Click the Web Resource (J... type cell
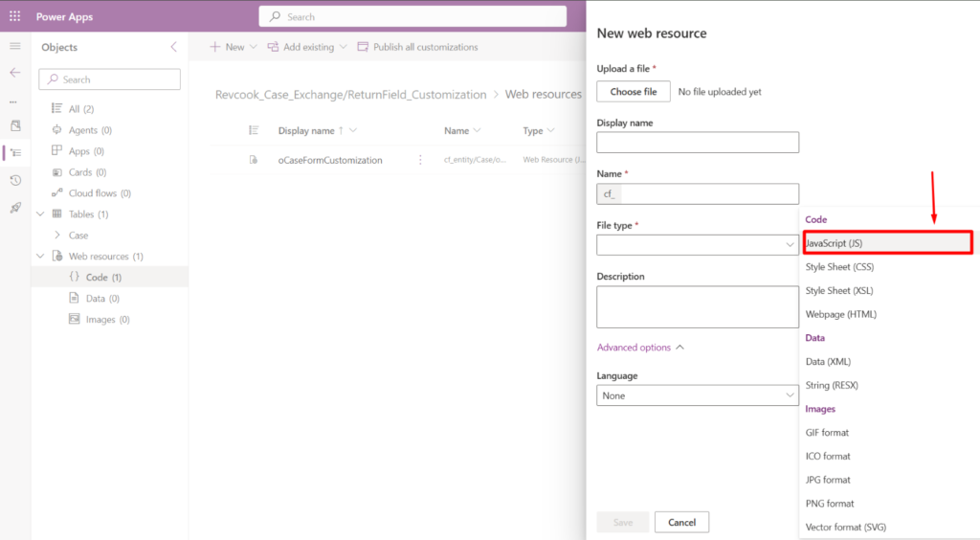The width and height of the screenshot is (980, 540). [x=554, y=160]
